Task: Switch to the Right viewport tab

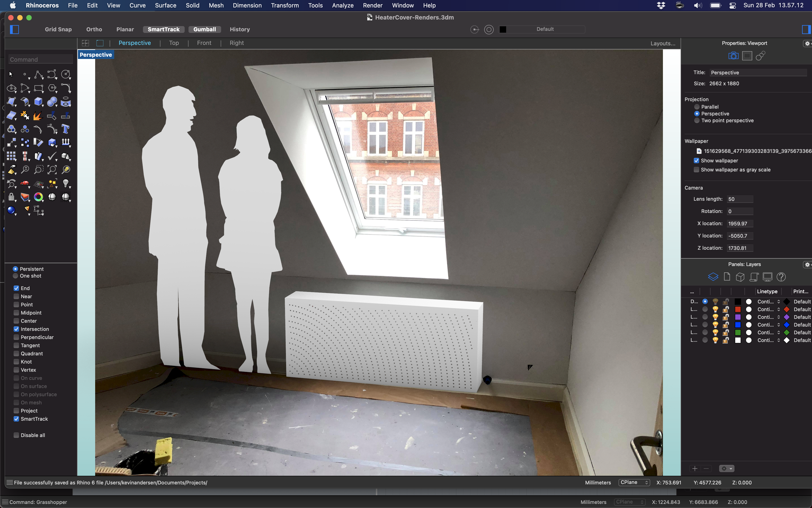Action: 237,43
